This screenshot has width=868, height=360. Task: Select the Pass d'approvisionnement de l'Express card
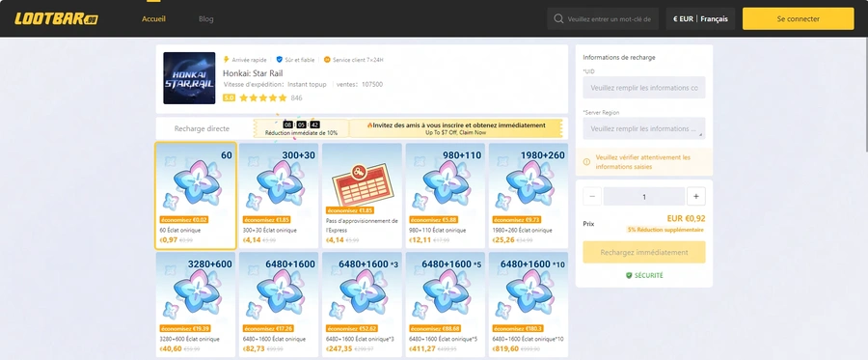click(x=362, y=196)
